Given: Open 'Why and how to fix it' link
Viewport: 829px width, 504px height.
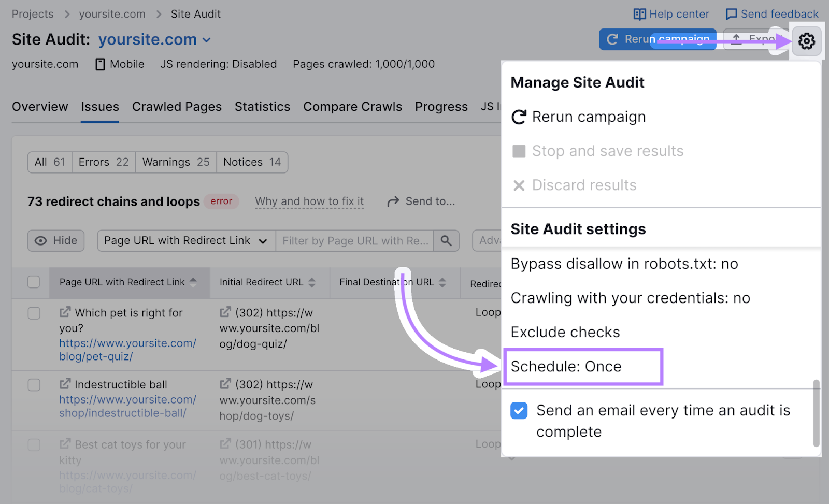Looking at the screenshot, I should tap(309, 201).
